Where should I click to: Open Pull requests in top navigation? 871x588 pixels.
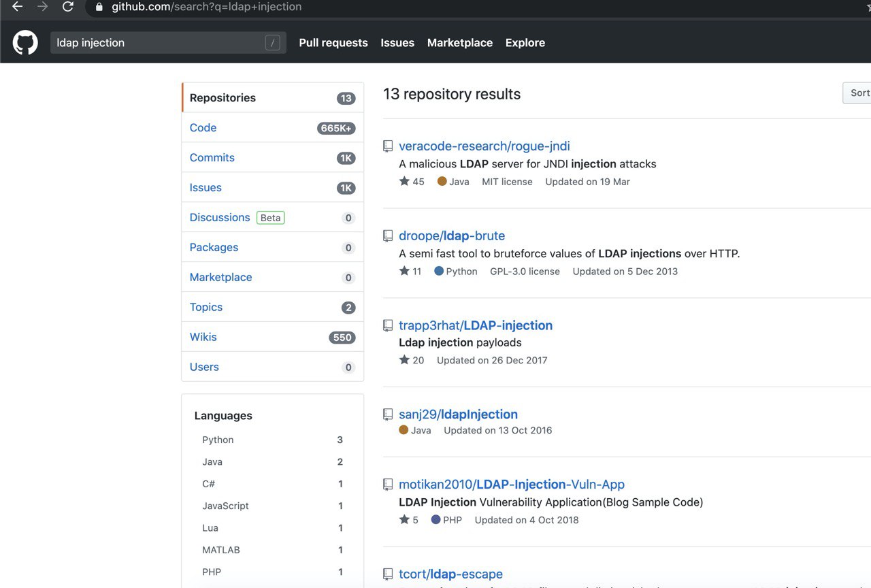click(333, 43)
